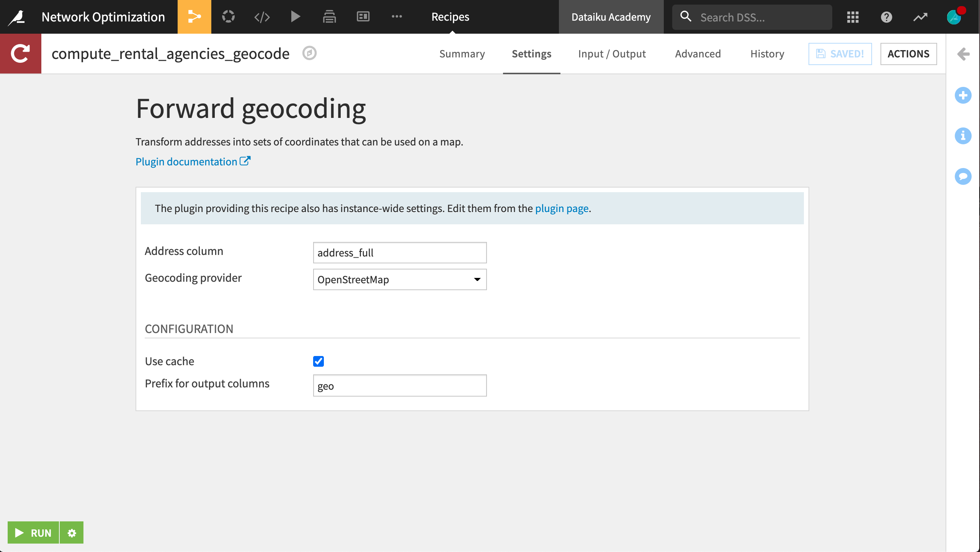Screen dimensions: 980x552
Task: Open the Flow view icon
Action: tap(194, 16)
